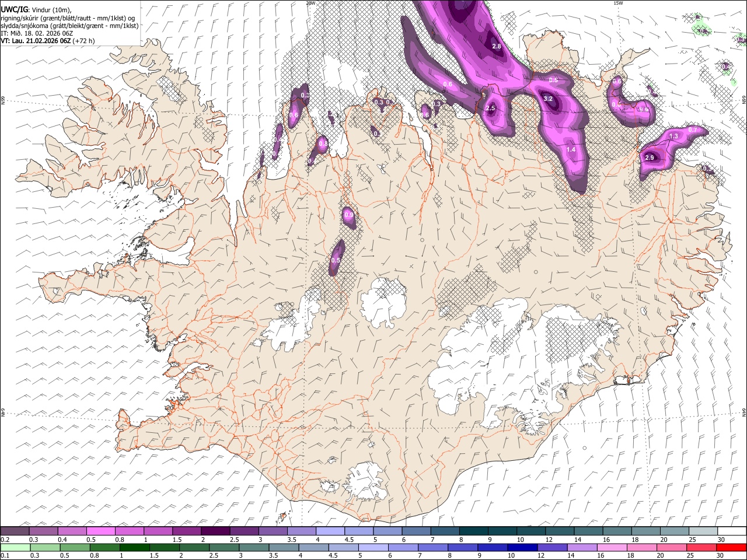Image resolution: width=747 pixels, height=560 pixels.
Task: Click the 1.3 snowfall value on the map
Action: point(673,136)
